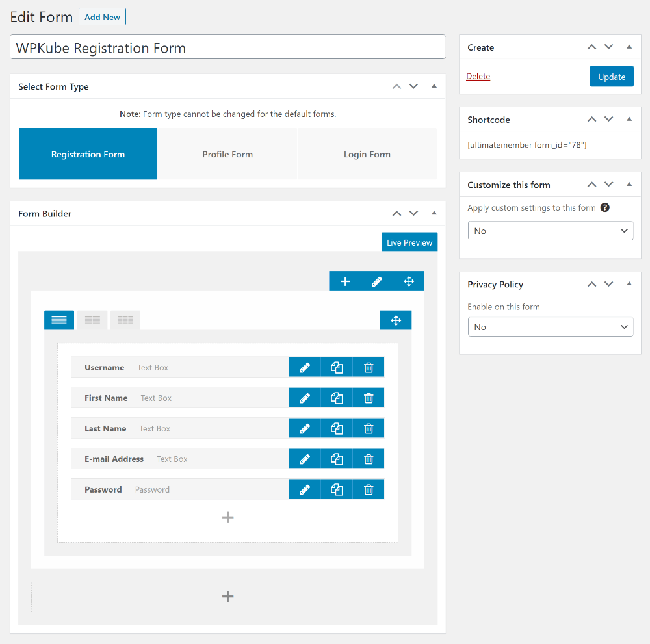The width and height of the screenshot is (650, 644).
Task: Add a new row at the builder bottom
Action: (x=227, y=597)
